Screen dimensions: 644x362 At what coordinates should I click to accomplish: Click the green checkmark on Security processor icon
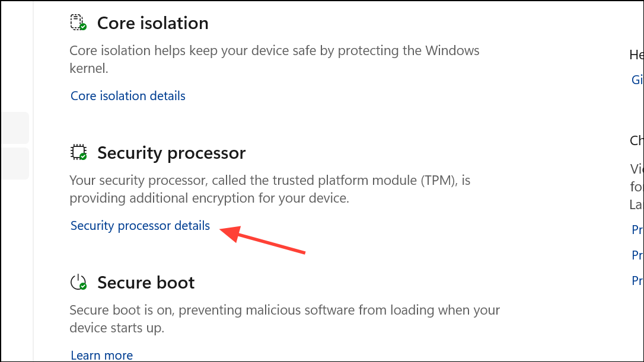coord(83,157)
